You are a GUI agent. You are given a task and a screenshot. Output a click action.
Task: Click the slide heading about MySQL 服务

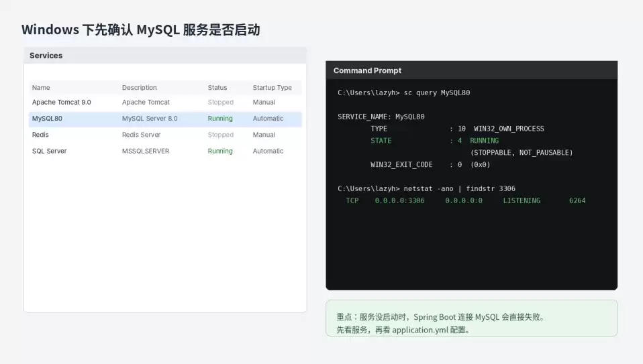[x=141, y=30]
